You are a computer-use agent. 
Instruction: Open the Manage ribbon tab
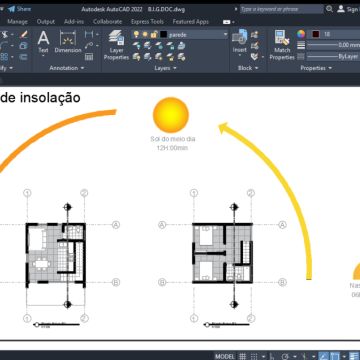coord(18,22)
